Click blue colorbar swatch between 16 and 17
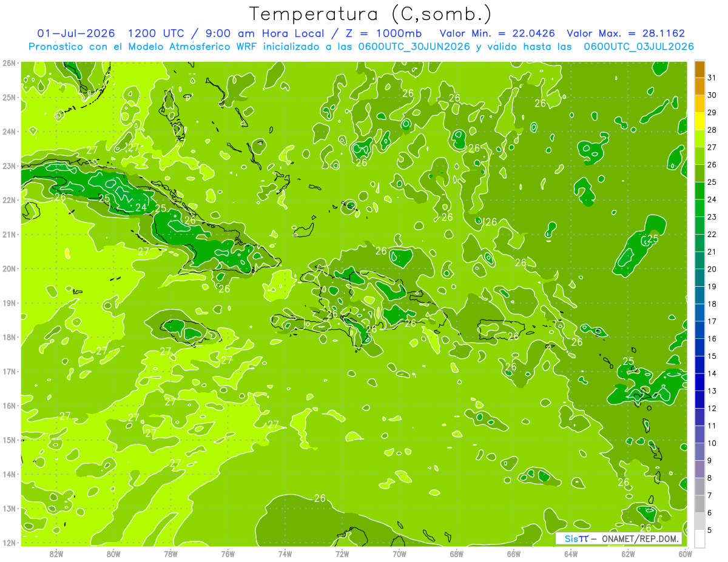Image resolution: width=728 pixels, height=562 pixels. [699, 330]
